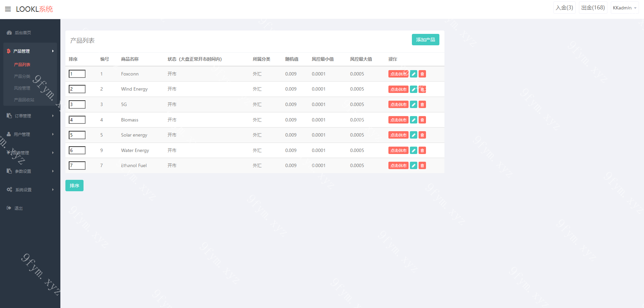Delete the Biomass product

pyautogui.click(x=422, y=120)
